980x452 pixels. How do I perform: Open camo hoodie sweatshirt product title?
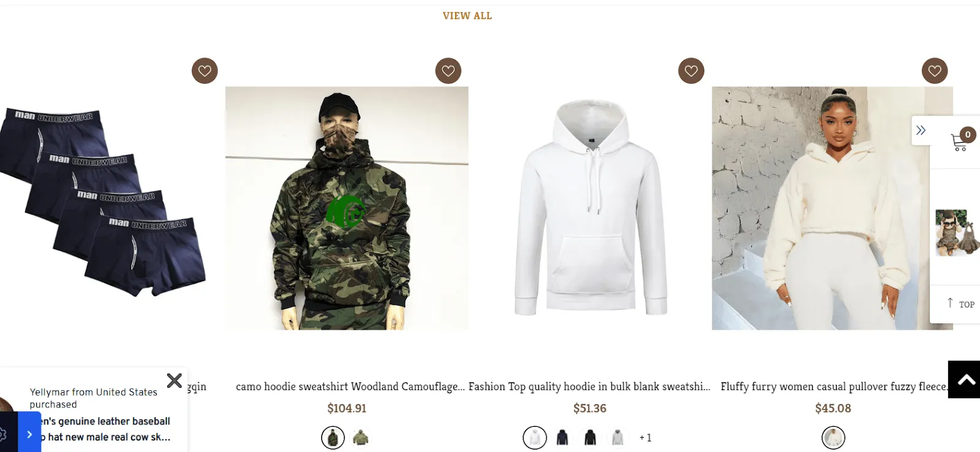click(350, 386)
